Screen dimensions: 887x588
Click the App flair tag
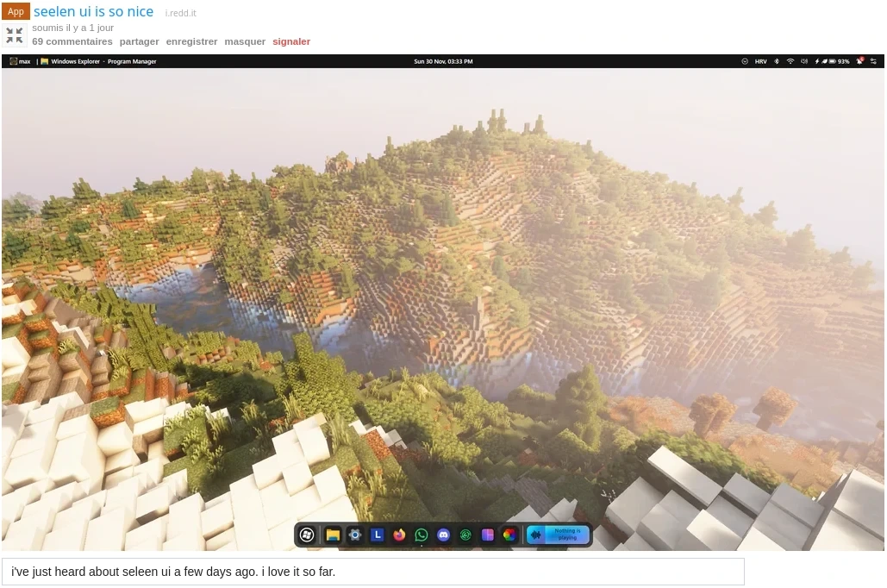(16, 12)
